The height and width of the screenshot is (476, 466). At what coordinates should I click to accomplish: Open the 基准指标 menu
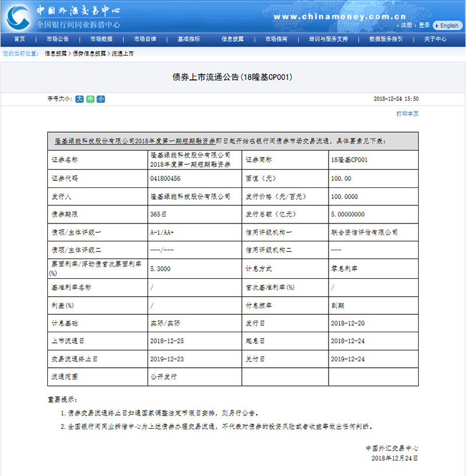coord(189,39)
